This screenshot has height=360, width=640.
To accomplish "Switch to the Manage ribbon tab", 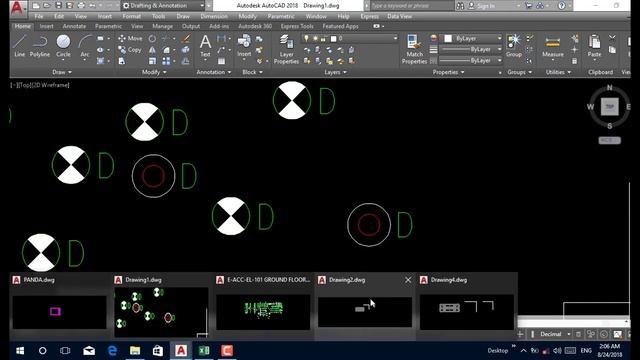I will pos(162,26).
